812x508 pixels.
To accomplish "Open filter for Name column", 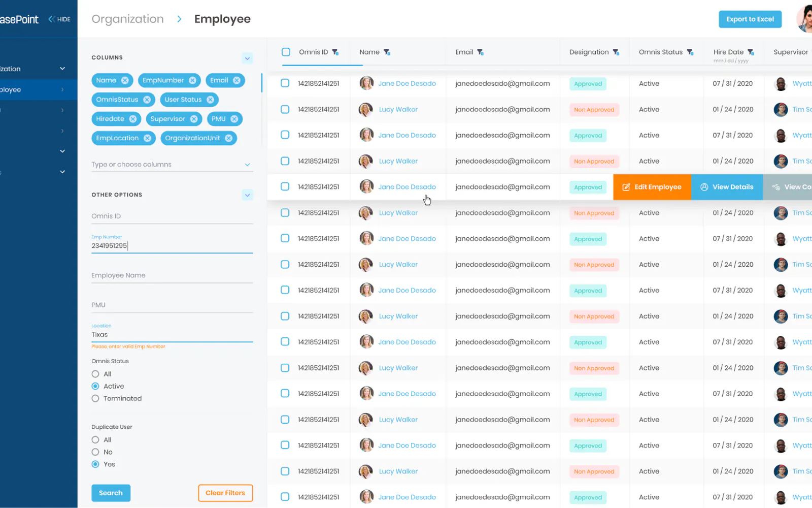I will click(x=387, y=52).
